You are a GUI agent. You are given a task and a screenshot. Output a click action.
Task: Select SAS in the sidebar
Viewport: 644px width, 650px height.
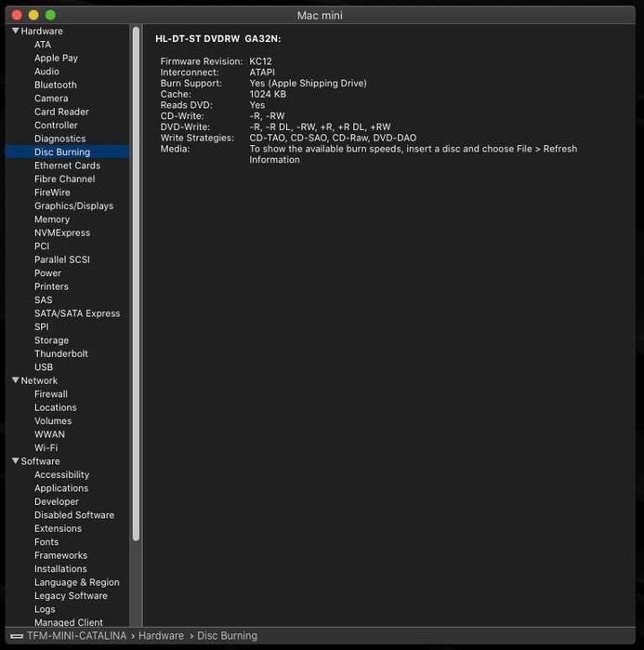(44, 300)
